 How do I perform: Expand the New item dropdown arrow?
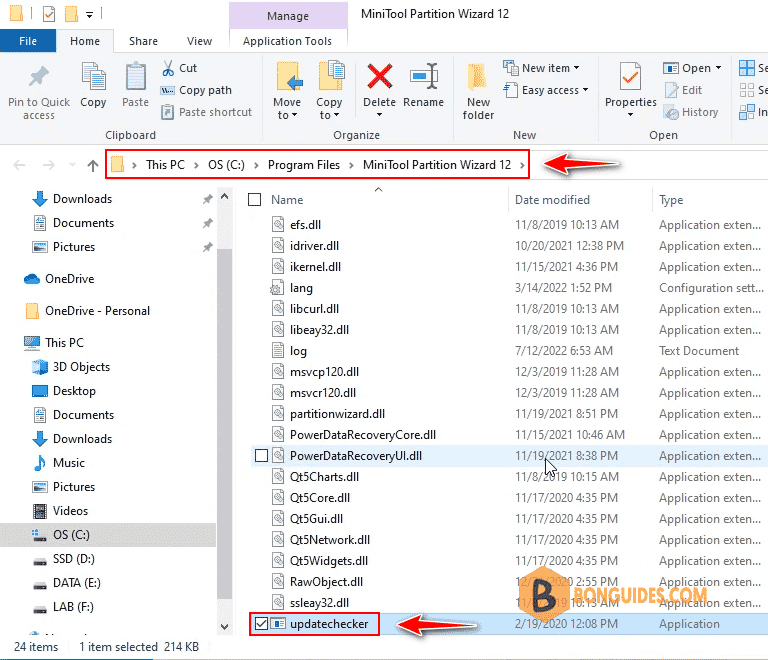click(x=576, y=68)
